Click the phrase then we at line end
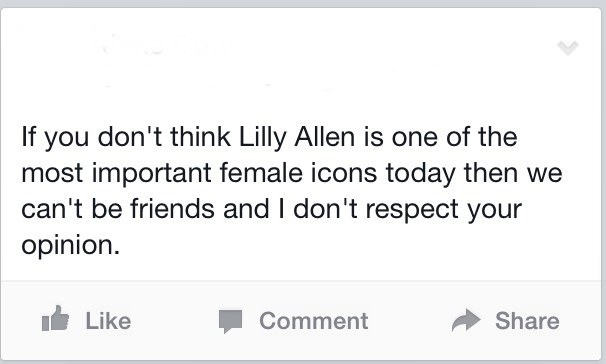The height and width of the screenshot is (364, 606). pos(513,173)
